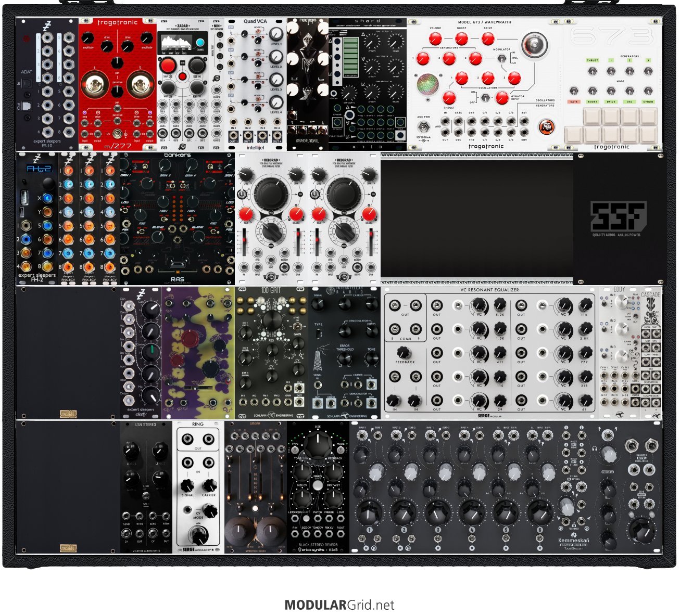Click the LEVEL 4 knob on Quad VCA
Screen dimensions: 680x616
[x=276, y=102]
